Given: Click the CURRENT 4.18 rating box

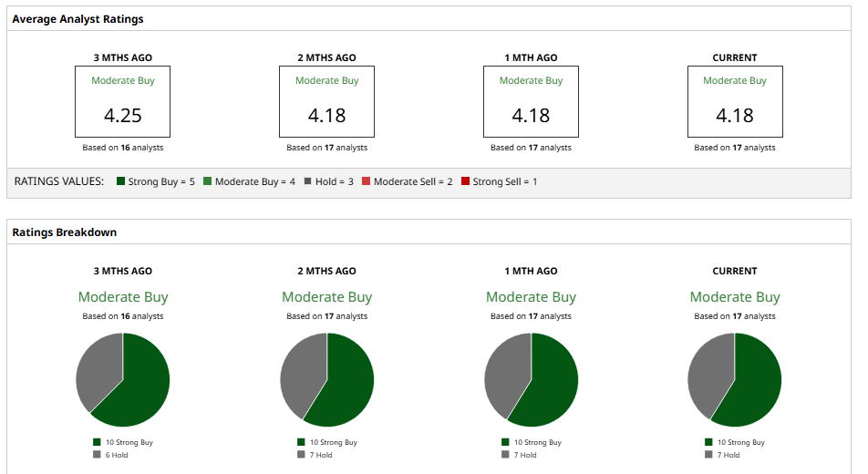Looking at the screenshot, I should pyautogui.click(x=735, y=101).
